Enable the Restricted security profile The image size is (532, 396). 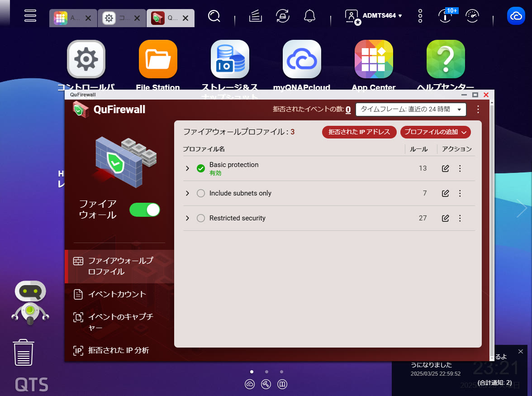[x=201, y=218]
